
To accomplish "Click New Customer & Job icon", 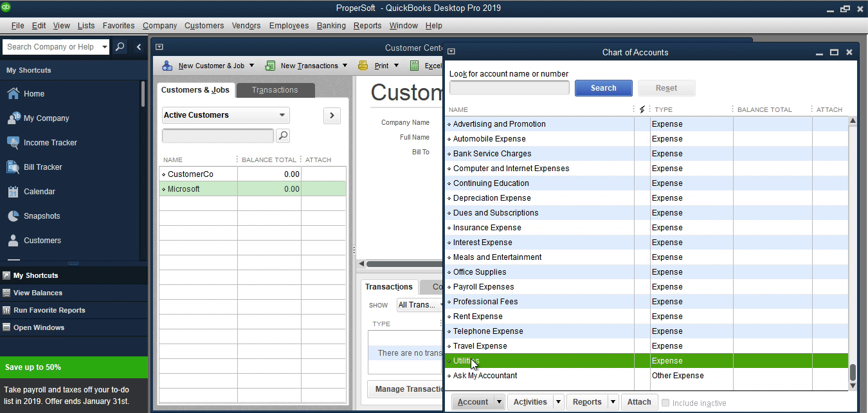I will (167, 66).
